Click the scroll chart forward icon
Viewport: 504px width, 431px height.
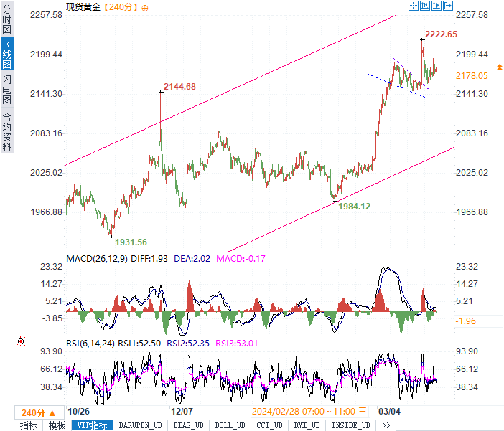(x=437, y=6)
